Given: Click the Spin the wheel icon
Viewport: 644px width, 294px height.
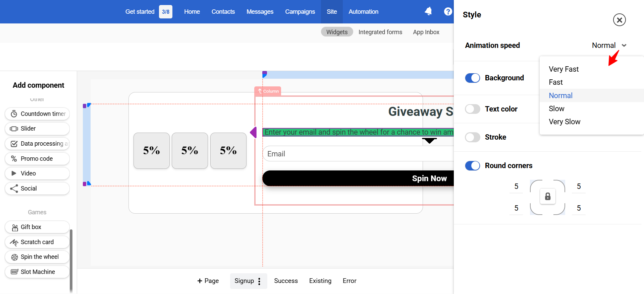Looking at the screenshot, I should coord(14,257).
